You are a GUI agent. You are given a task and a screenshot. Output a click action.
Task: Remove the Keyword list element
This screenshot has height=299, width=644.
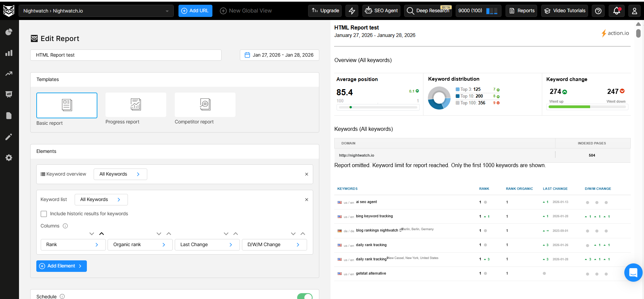(x=306, y=200)
